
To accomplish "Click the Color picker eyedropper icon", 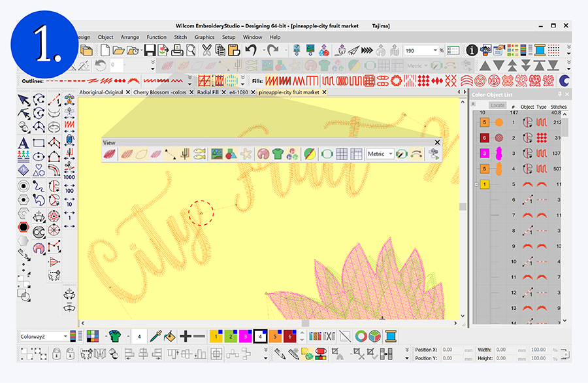I will (156, 336).
